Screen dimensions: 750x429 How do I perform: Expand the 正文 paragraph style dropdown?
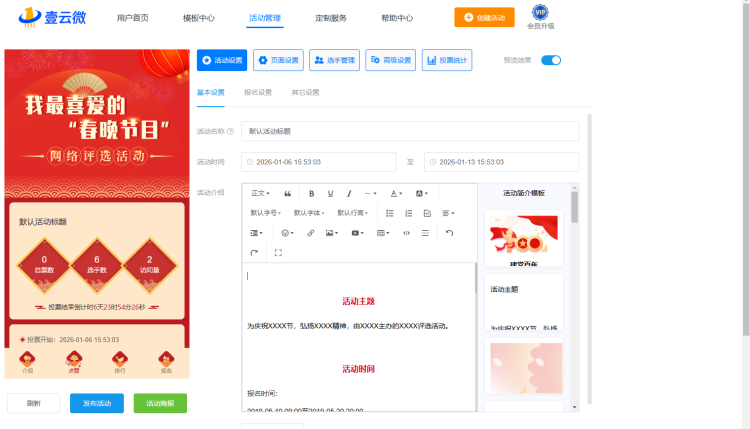tap(261, 193)
